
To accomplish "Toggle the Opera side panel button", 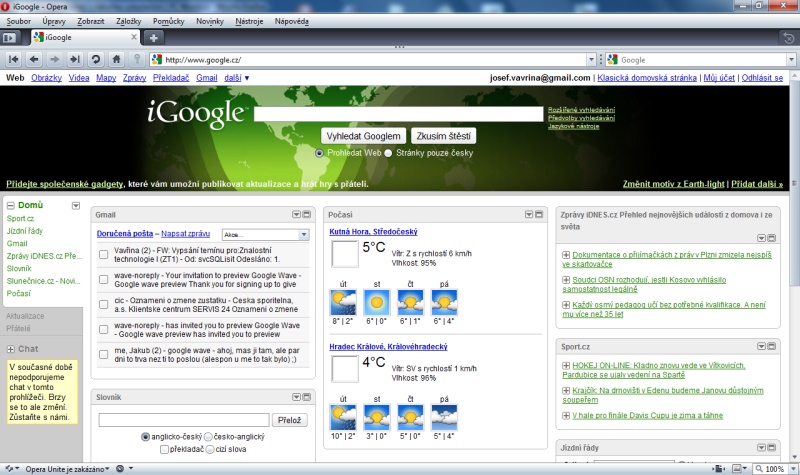I will coord(9,38).
